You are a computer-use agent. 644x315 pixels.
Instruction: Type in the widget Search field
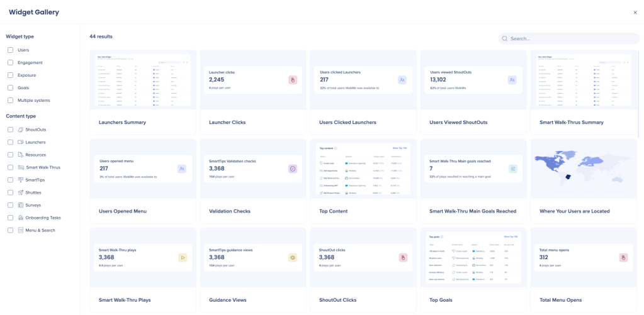click(570, 38)
